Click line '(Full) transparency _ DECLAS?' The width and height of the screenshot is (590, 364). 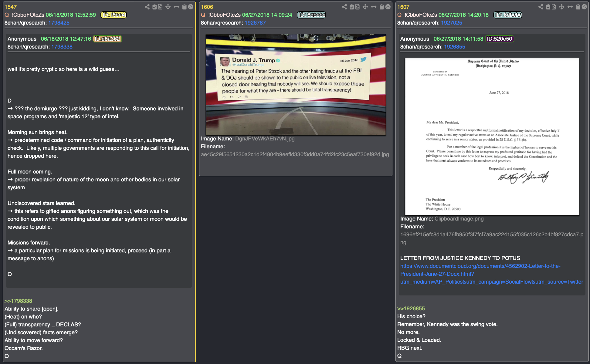coord(43,325)
